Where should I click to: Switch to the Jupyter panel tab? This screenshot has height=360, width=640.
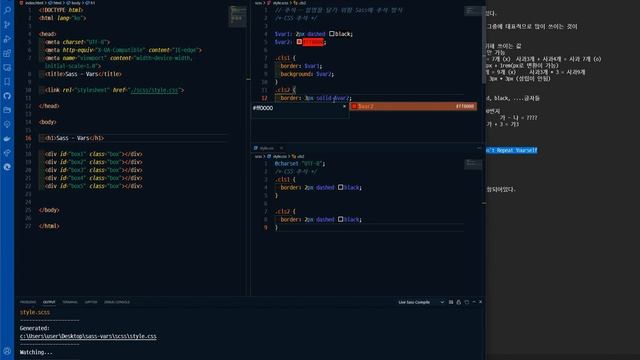pyautogui.click(x=91, y=302)
